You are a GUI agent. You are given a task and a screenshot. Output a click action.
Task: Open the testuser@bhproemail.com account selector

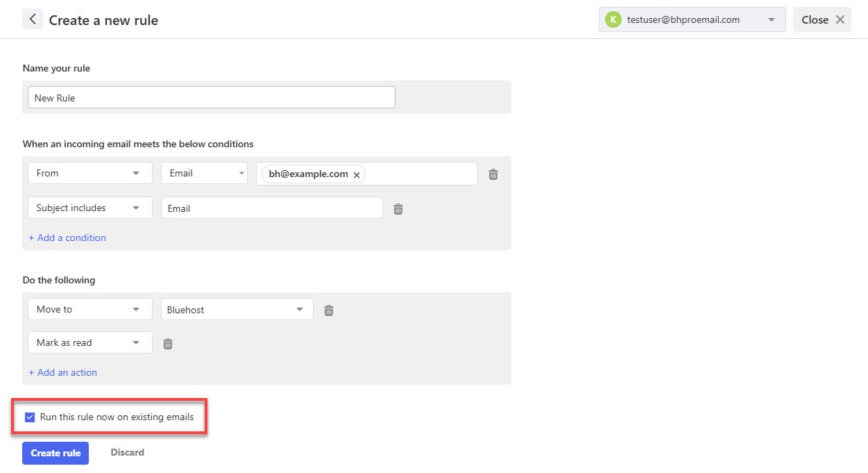pos(692,19)
